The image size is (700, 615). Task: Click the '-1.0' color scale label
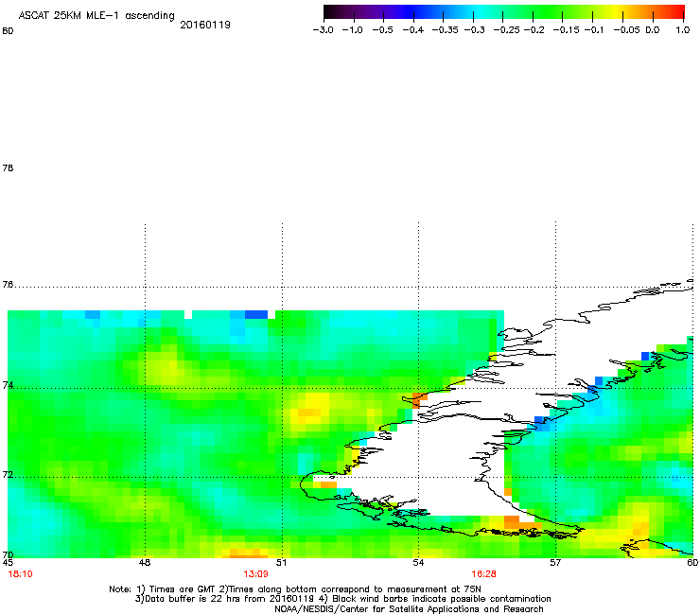[x=353, y=30]
